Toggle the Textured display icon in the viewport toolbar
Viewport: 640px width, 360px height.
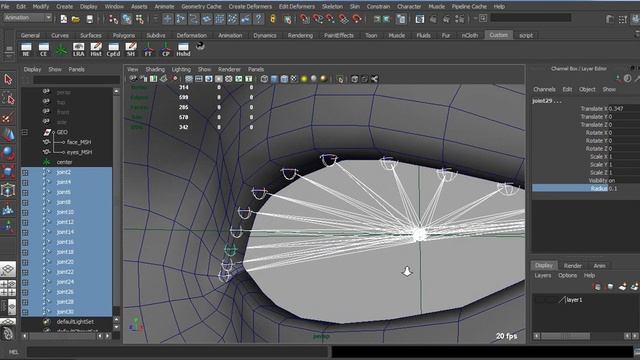point(294,79)
